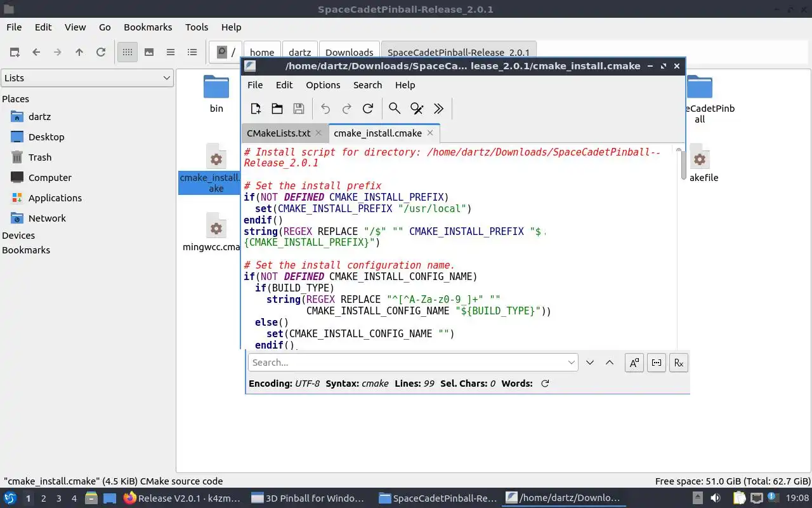Viewport: 812px width, 508px height.
Task: Open the clipboard manager tray icon
Action: point(740,498)
